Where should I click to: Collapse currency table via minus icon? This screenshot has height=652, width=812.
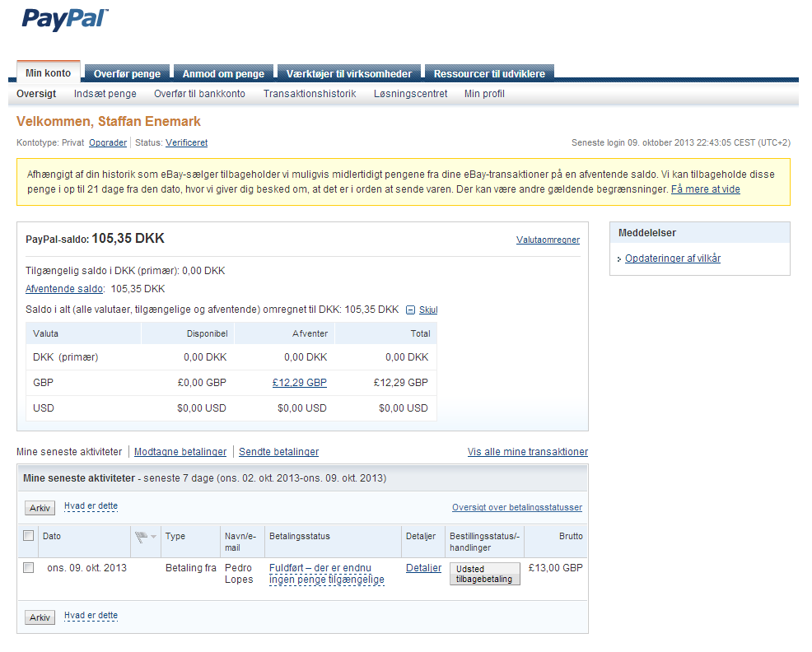coord(411,310)
